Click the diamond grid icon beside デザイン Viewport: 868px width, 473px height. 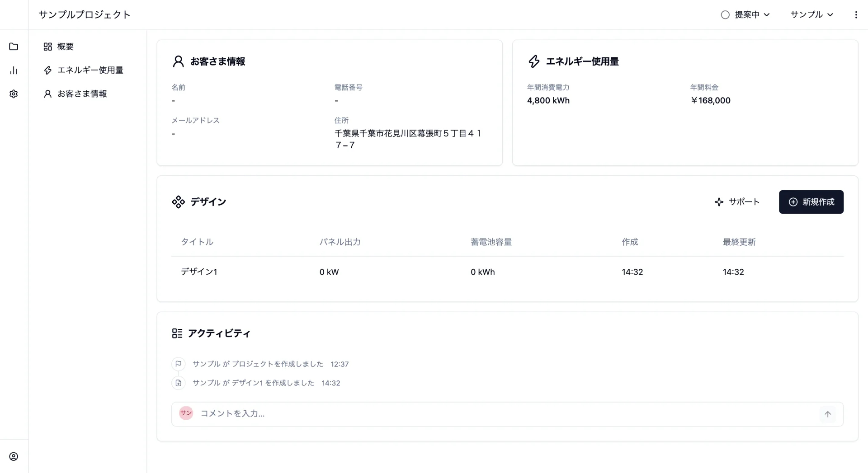pyautogui.click(x=178, y=202)
